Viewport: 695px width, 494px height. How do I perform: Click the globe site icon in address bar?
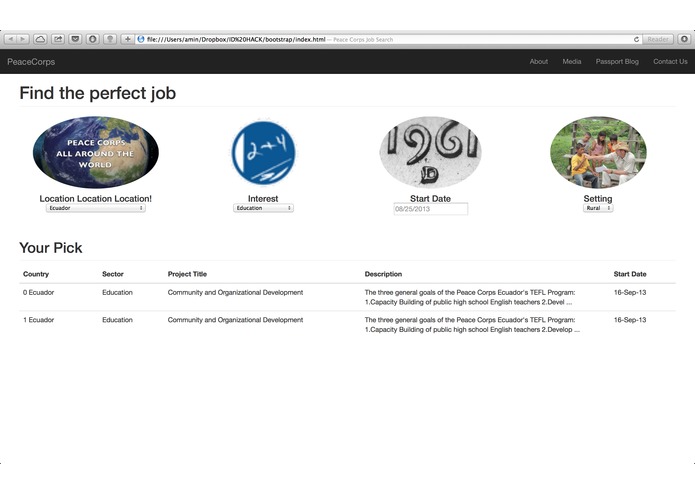point(141,39)
